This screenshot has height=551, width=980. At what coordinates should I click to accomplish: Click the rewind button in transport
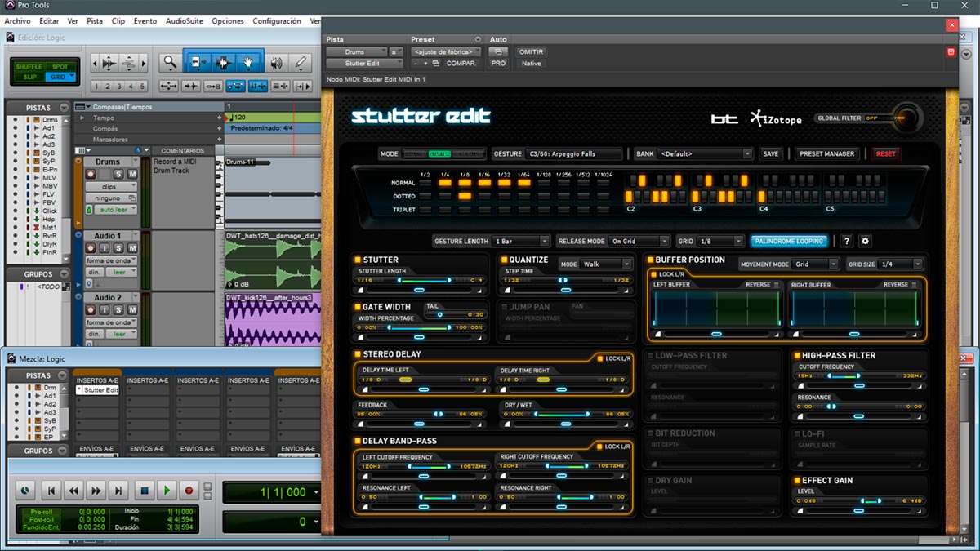[x=73, y=491]
